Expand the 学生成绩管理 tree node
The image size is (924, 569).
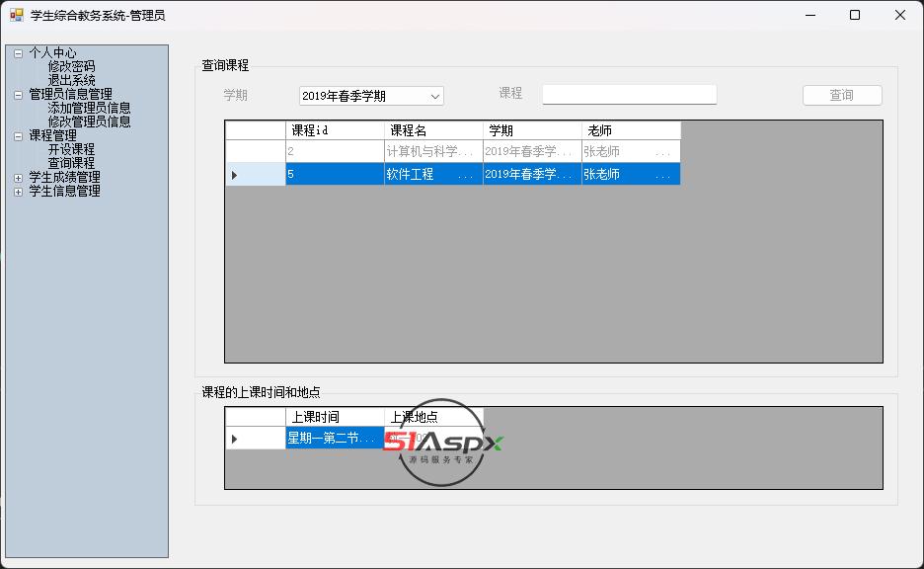[x=19, y=178]
